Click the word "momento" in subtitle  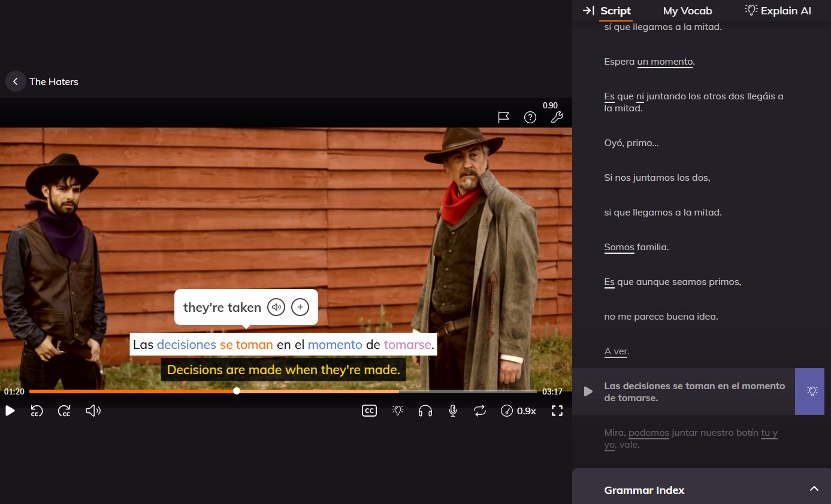[335, 345]
